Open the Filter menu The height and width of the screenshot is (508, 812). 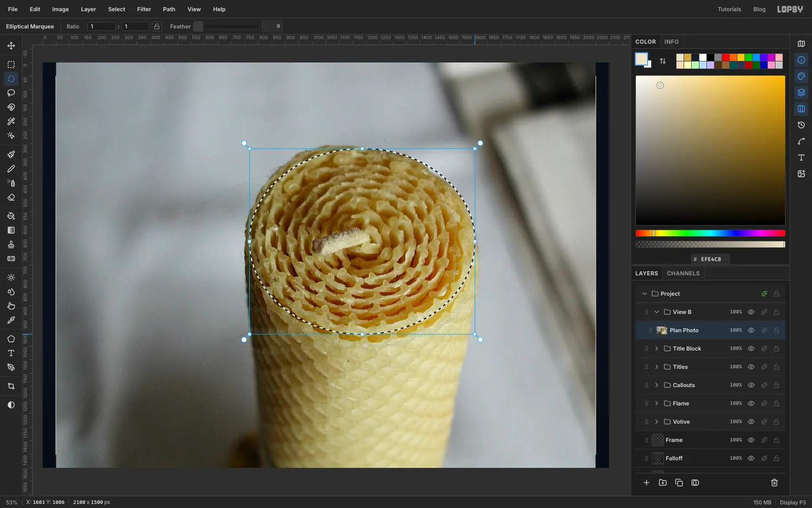[144, 9]
